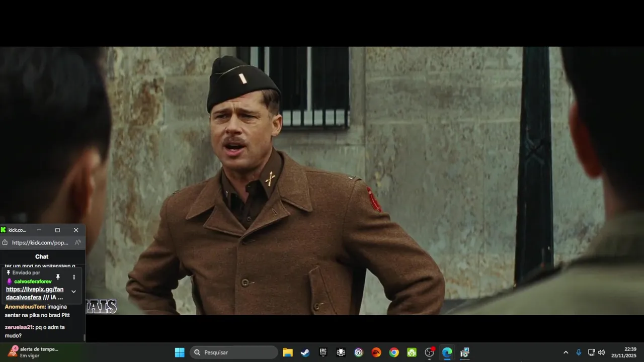Open three-dot options on the pinned message
The image size is (644, 362).
(x=74, y=277)
